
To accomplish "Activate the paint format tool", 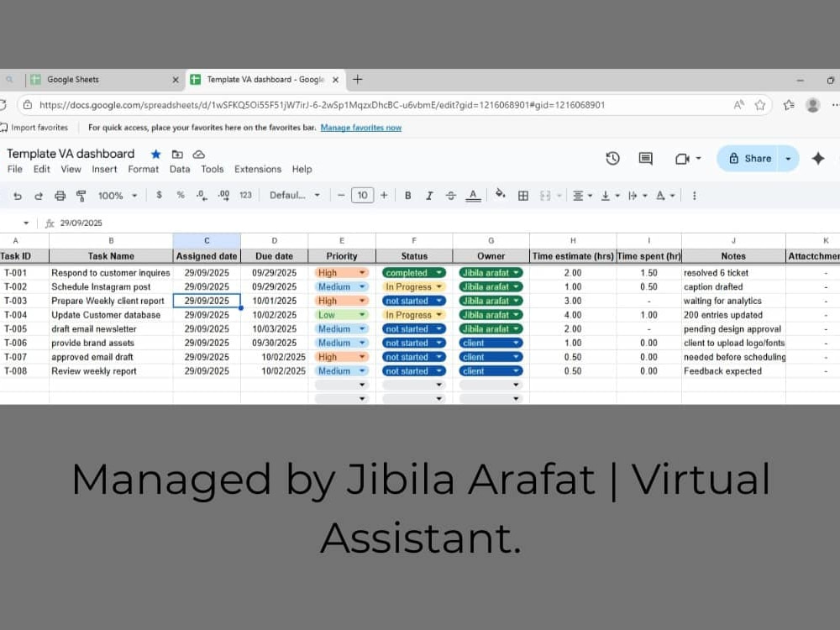I will point(81,196).
